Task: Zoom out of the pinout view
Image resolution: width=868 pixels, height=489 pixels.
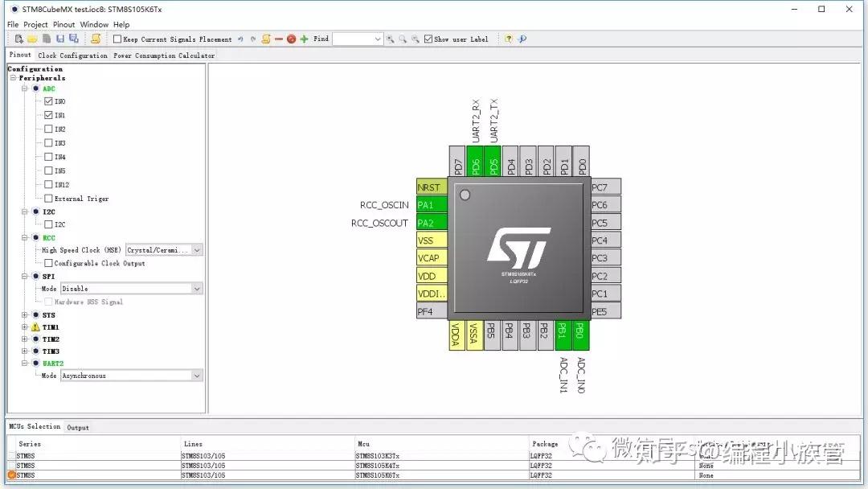Action: (415, 39)
